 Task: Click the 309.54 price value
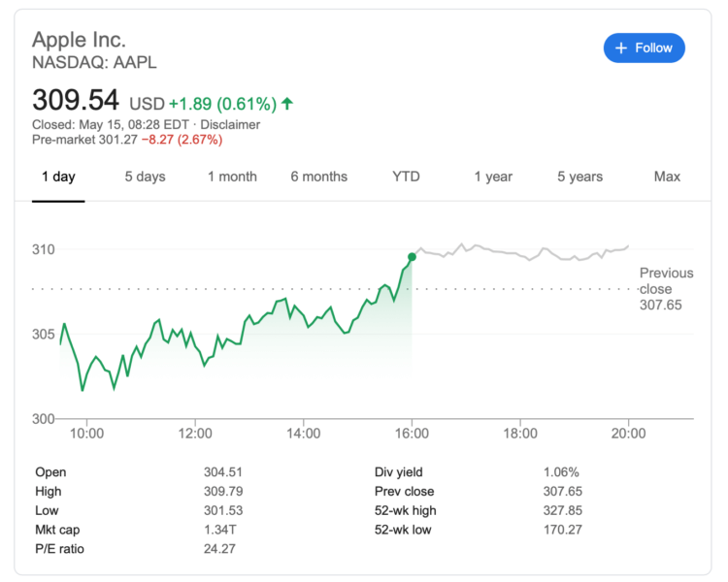click(x=75, y=100)
